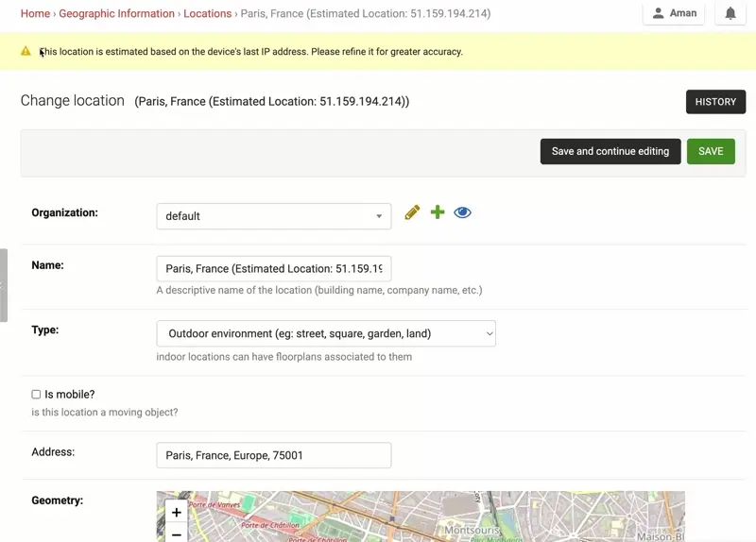Click 'indoor locations can have floorplans' help text
The width and height of the screenshot is (756, 542).
point(284,357)
